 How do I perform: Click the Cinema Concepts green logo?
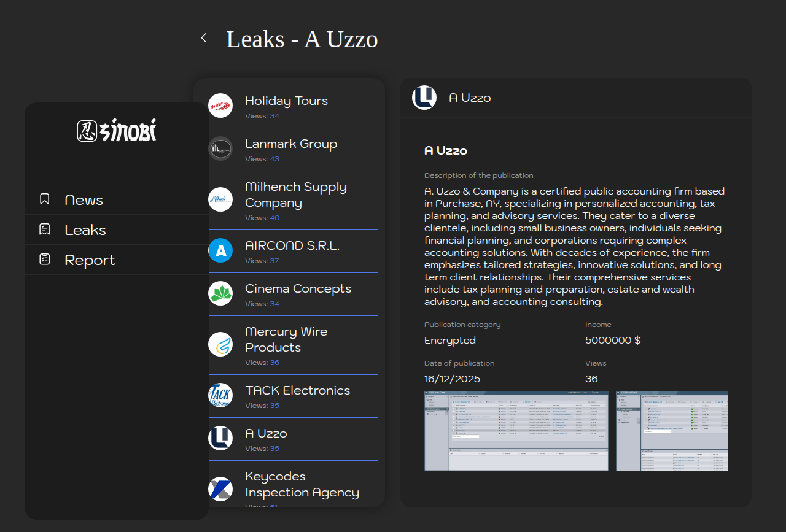pos(220,293)
